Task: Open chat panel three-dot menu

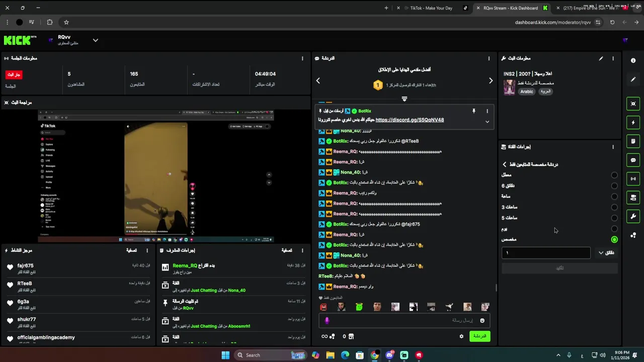Action: coord(489,58)
